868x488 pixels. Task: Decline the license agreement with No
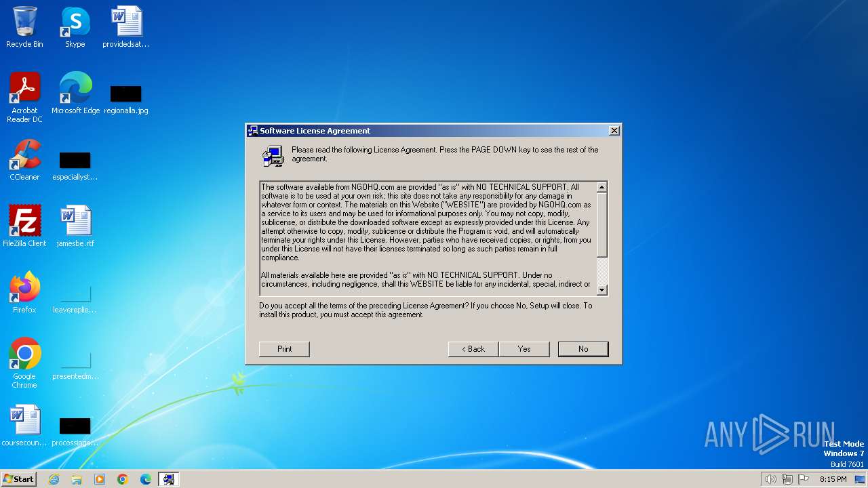click(583, 349)
